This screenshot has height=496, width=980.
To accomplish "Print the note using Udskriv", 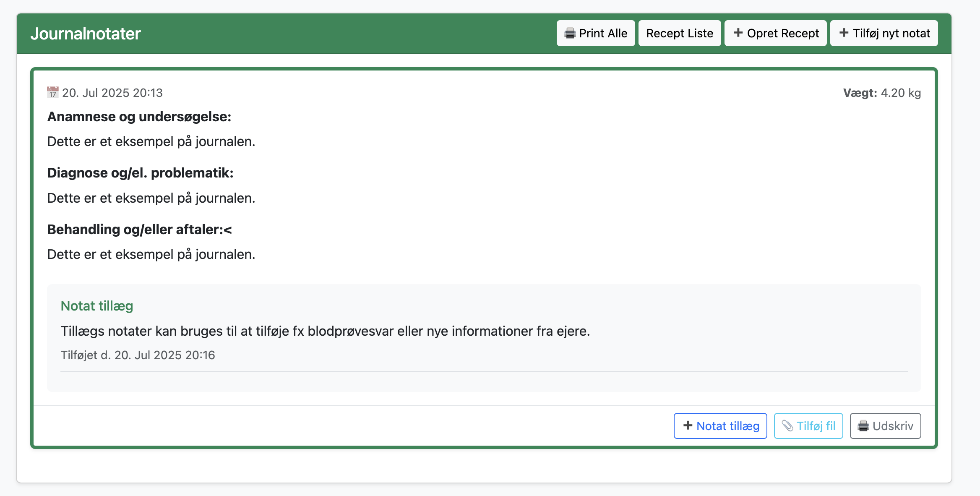I will 885,426.
